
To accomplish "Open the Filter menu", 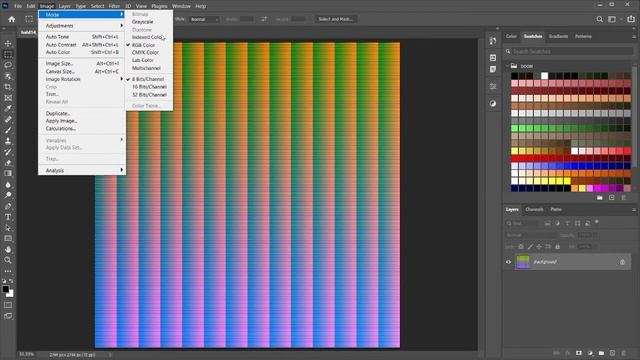I will click(114, 6).
